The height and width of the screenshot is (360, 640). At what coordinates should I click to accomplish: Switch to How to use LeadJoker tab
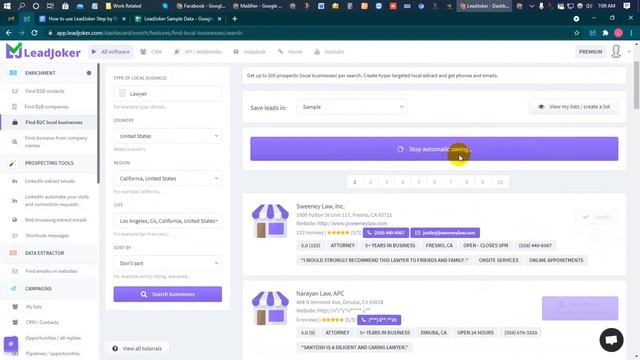point(82,19)
